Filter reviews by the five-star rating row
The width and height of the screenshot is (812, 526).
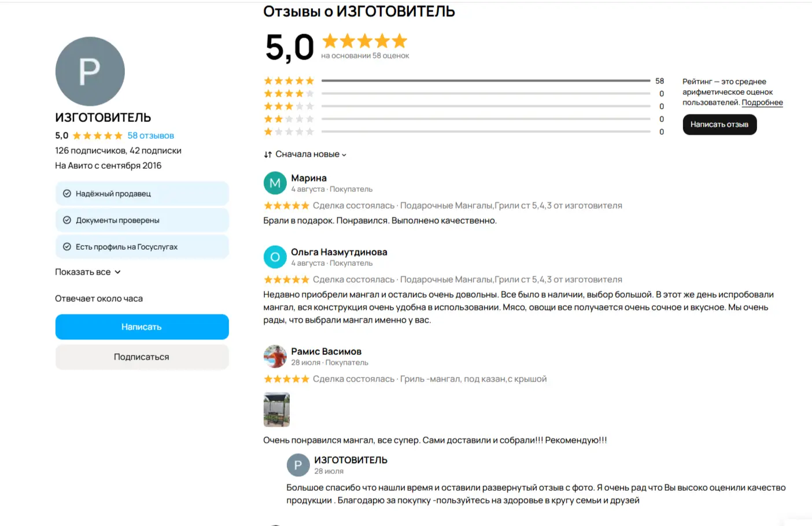tap(463, 81)
